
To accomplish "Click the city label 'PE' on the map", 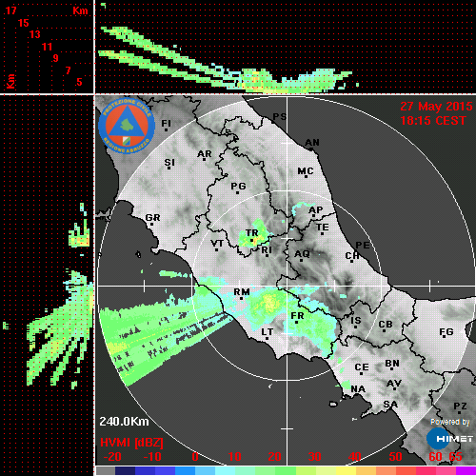I will pyautogui.click(x=363, y=246).
